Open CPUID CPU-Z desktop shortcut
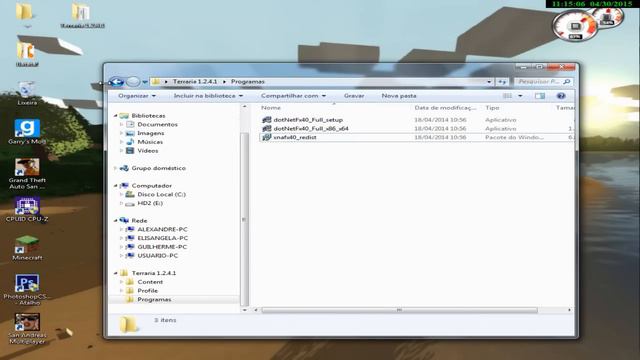 point(27,210)
